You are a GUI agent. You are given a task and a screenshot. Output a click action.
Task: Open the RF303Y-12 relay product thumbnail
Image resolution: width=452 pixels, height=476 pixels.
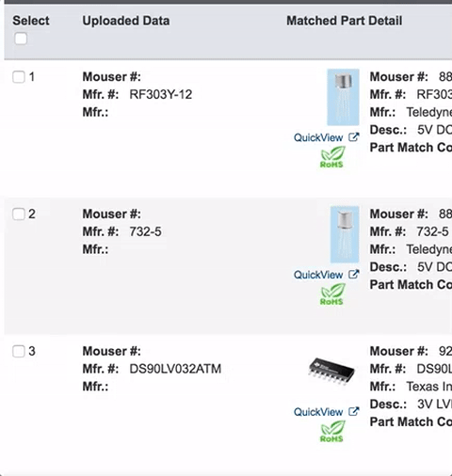(x=343, y=97)
